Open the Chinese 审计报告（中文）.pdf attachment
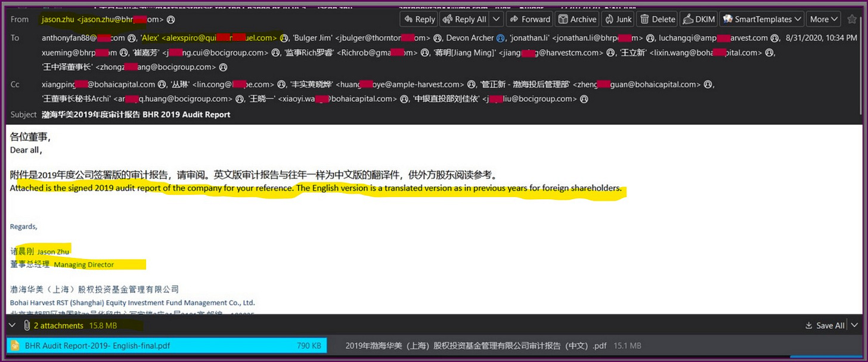Image resolution: width=868 pixels, height=362 pixels. [492, 345]
